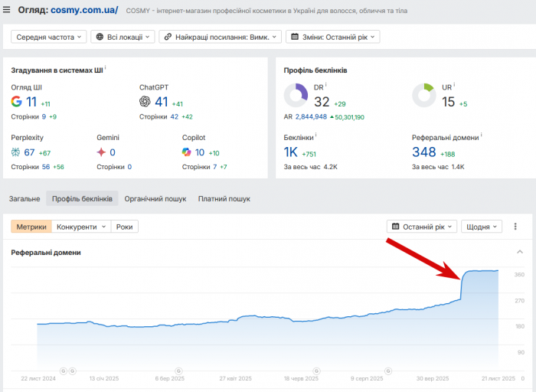Open the AR value 2,844,948
Image resolution: width=536 pixels, height=392 pixels.
click(311, 117)
